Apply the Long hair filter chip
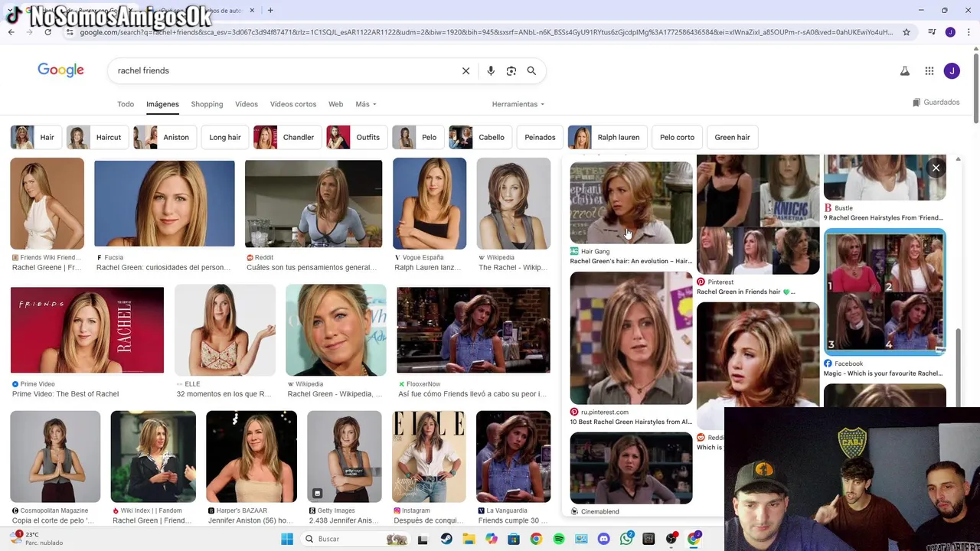 225,137
